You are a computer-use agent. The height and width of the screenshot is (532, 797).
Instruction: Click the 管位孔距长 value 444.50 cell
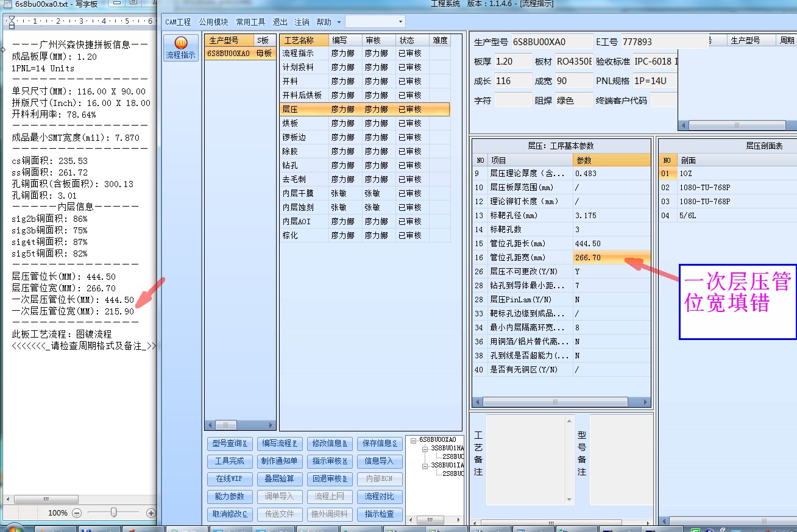(x=612, y=243)
